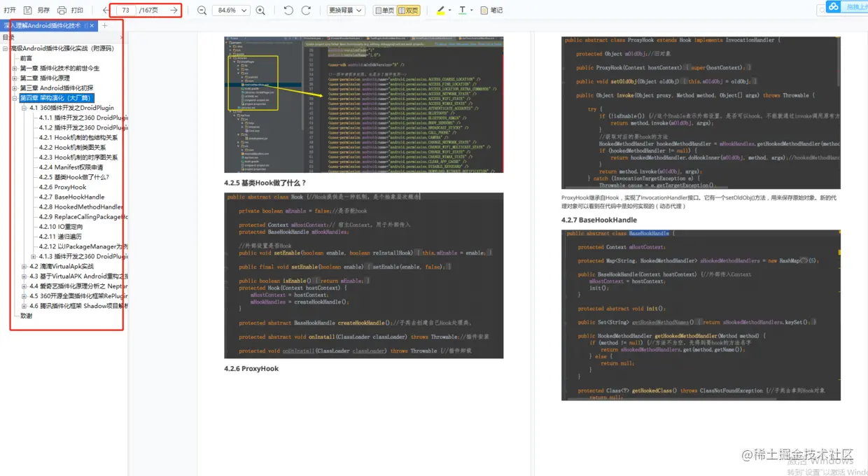The height and width of the screenshot is (476, 868).
Task: Open outline item 4.2.10 IO重定向
Action: click(61, 227)
